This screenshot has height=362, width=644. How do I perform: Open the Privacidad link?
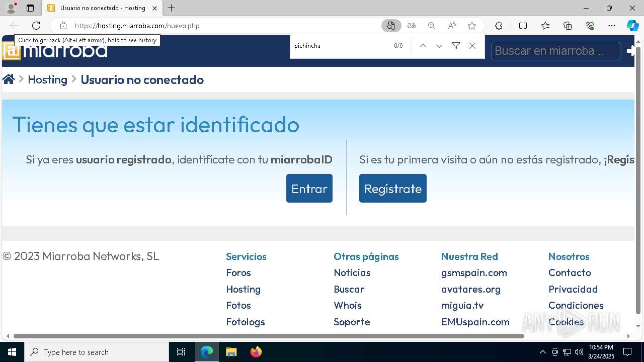573,289
